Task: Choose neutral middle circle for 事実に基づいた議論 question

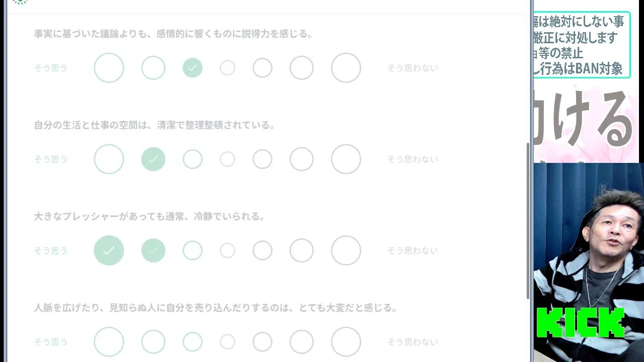Action: pyautogui.click(x=227, y=68)
